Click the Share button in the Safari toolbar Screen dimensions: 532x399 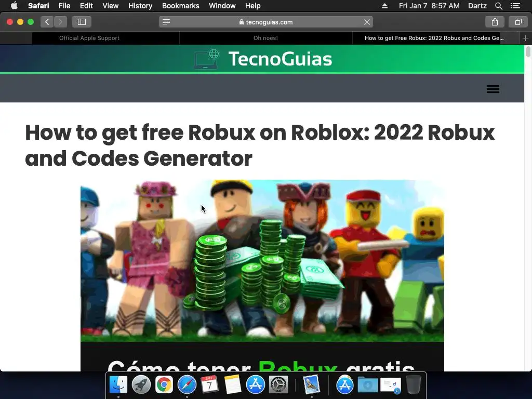tap(495, 22)
